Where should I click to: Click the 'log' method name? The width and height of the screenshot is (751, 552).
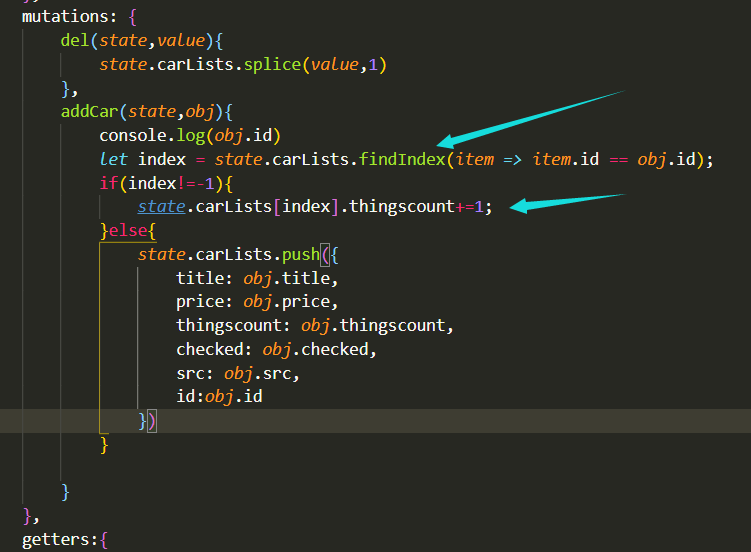pos(191,135)
